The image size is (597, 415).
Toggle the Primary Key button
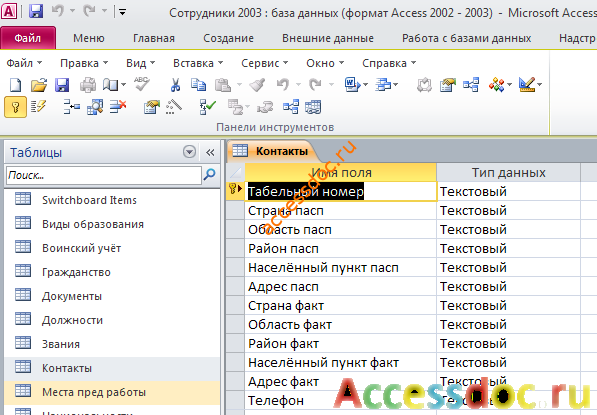15,107
